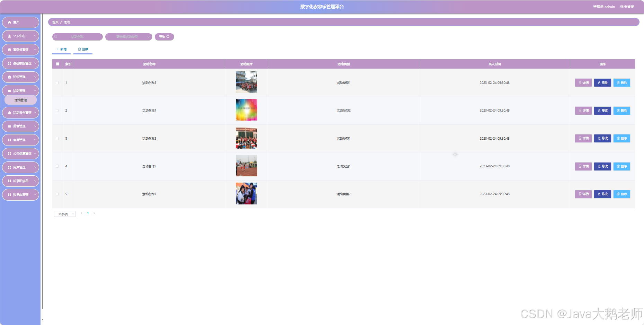Open the 活动名称5 photo thumbnail

tap(247, 82)
